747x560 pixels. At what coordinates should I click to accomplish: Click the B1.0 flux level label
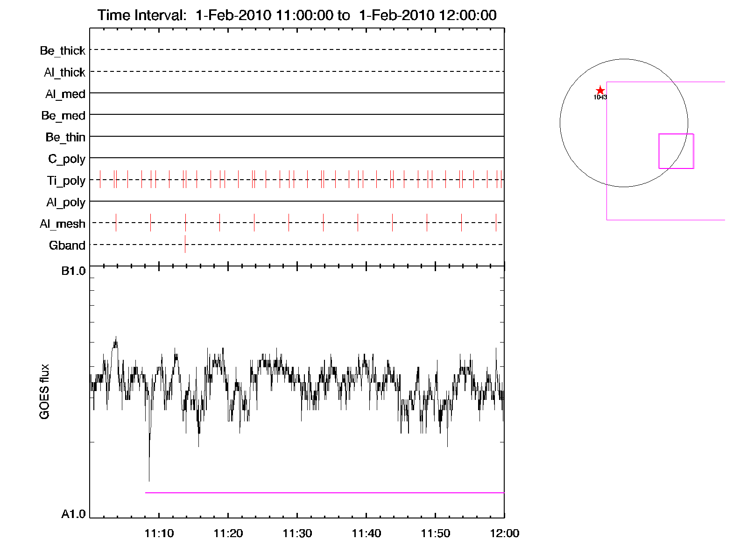[x=73, y=271]
